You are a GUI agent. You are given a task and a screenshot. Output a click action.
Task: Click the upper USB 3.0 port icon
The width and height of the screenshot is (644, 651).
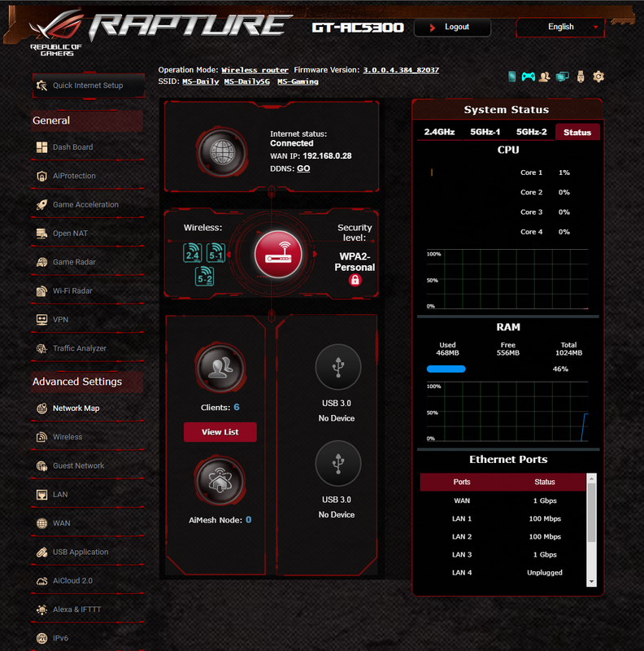(x=338, y=367)
